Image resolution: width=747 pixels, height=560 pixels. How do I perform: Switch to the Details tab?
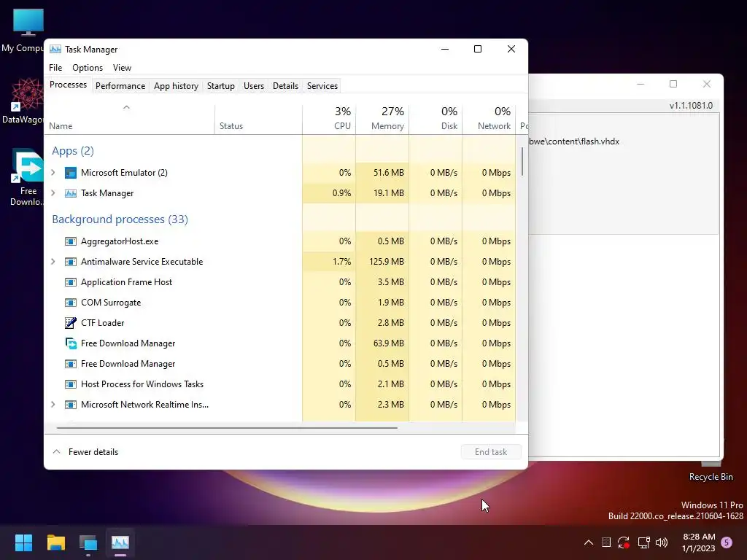285,86
